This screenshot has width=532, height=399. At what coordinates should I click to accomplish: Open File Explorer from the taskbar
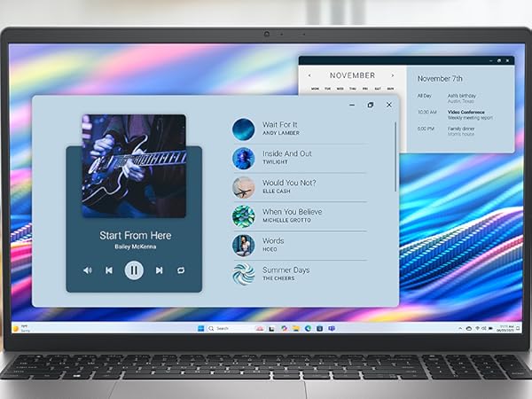(296, 328)
